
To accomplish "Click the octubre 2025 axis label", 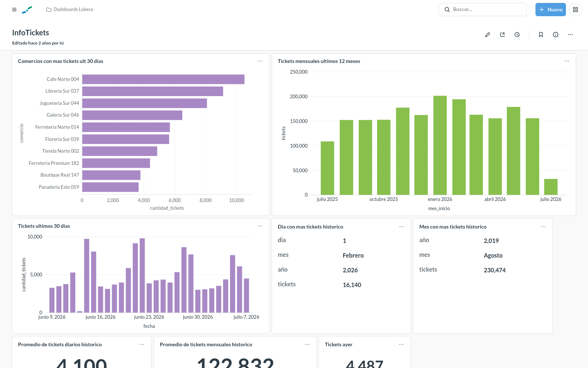I will click(384, 199).
